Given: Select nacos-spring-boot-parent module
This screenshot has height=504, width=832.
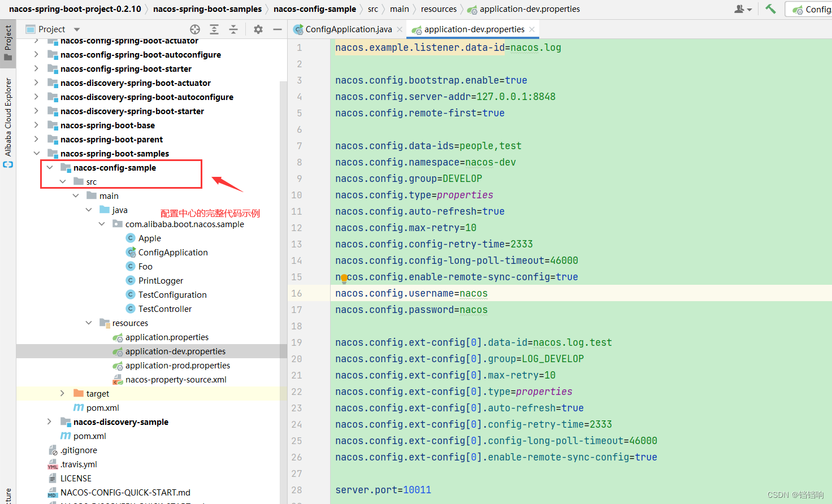Looking at the screenshot, I should click(105, 140).
